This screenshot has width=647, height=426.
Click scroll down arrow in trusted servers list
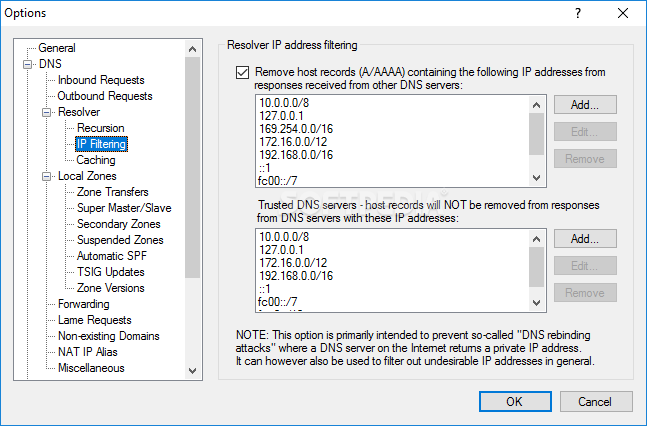[x=536, y=303]
